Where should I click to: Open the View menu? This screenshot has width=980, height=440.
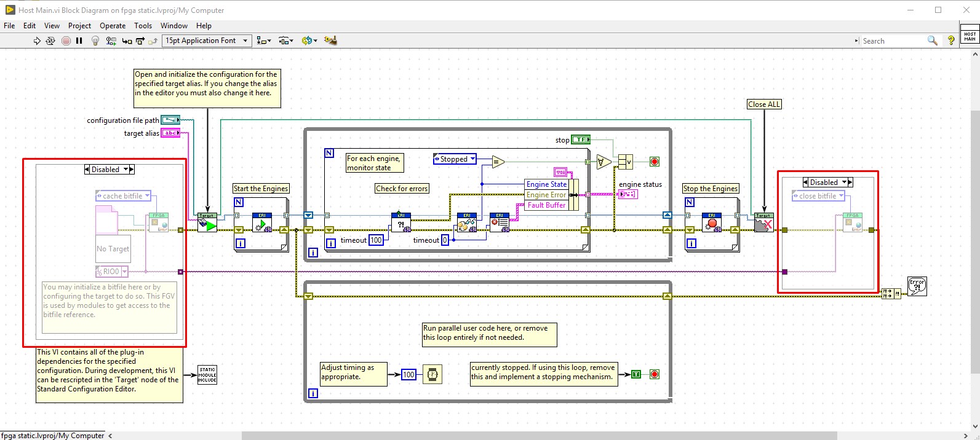click(x=52, y=26)
